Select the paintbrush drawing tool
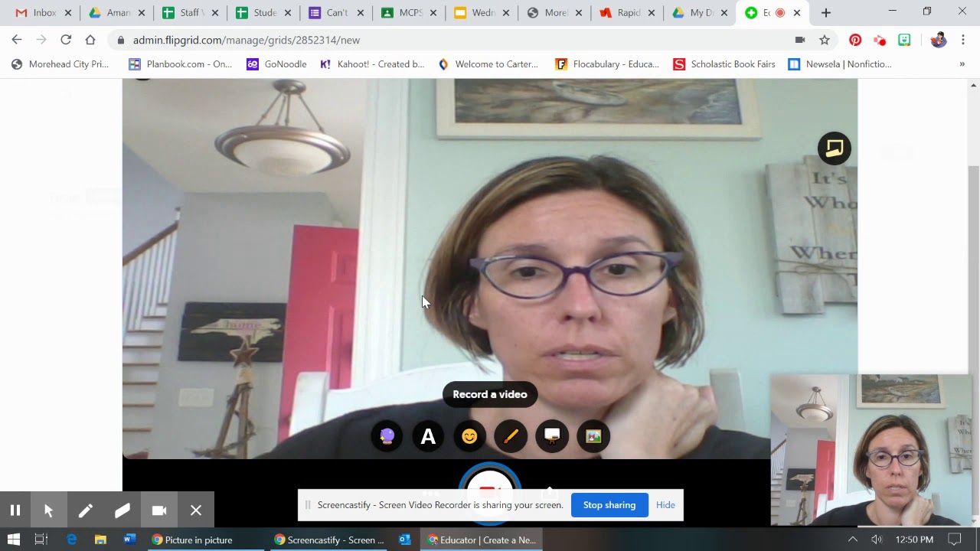The width and height of the screenshot is (980, 551). (x=511, y=436)
